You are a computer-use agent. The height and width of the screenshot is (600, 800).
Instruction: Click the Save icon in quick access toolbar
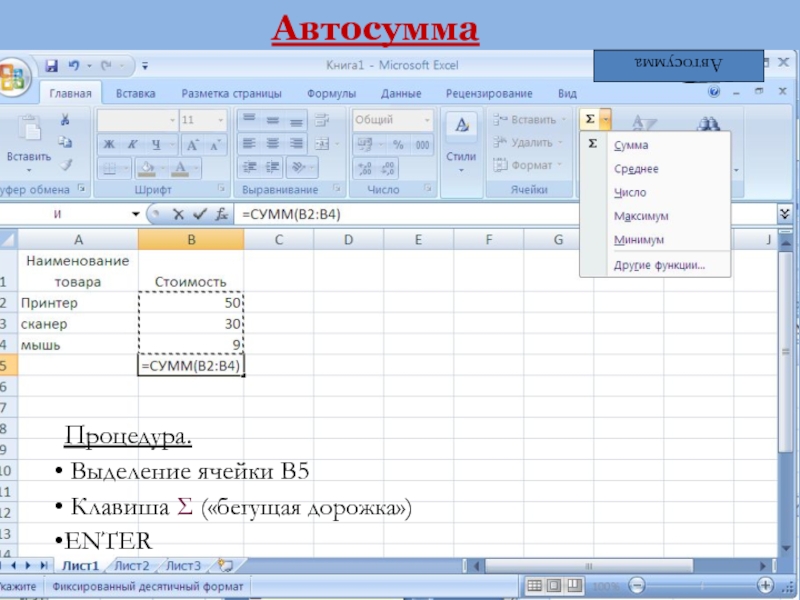[x=52, y=66]
